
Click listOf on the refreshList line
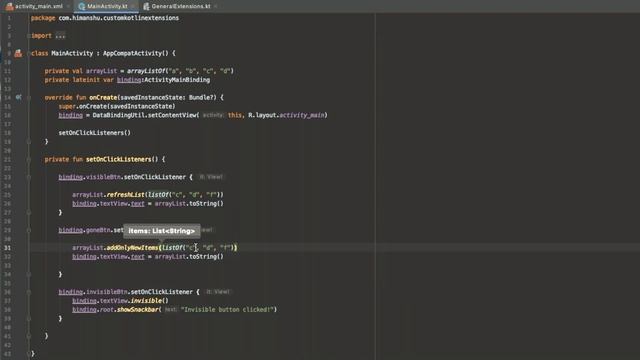pos(158,195)
